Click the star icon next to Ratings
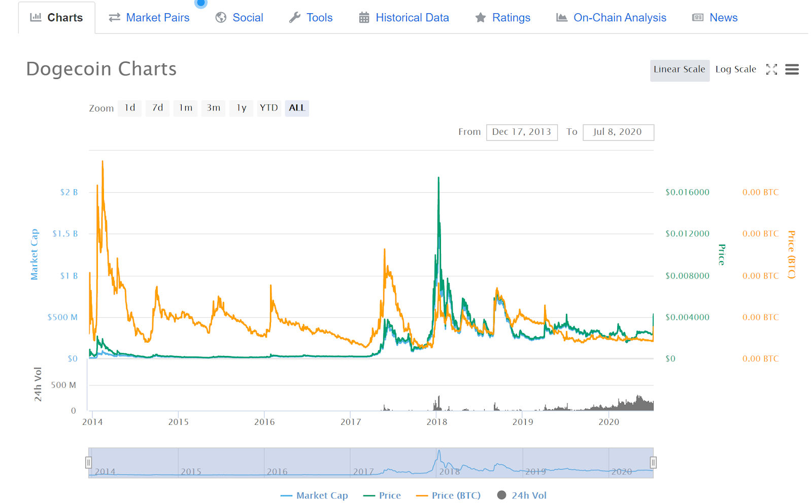Image resolution: width=812 pixels, height=504 pixels. point(481,18)
